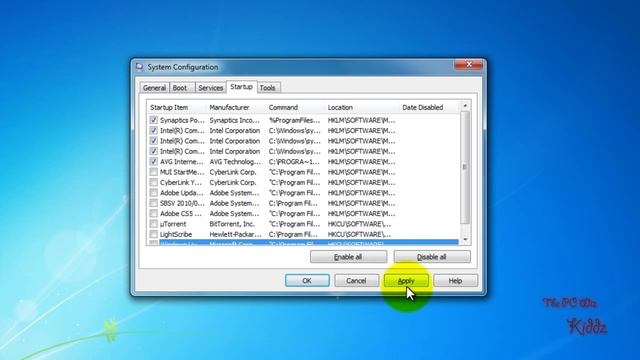The width and height of the screenshot is (640, 360).
Task: Click the Cancel button
Action: pos(356,280)
